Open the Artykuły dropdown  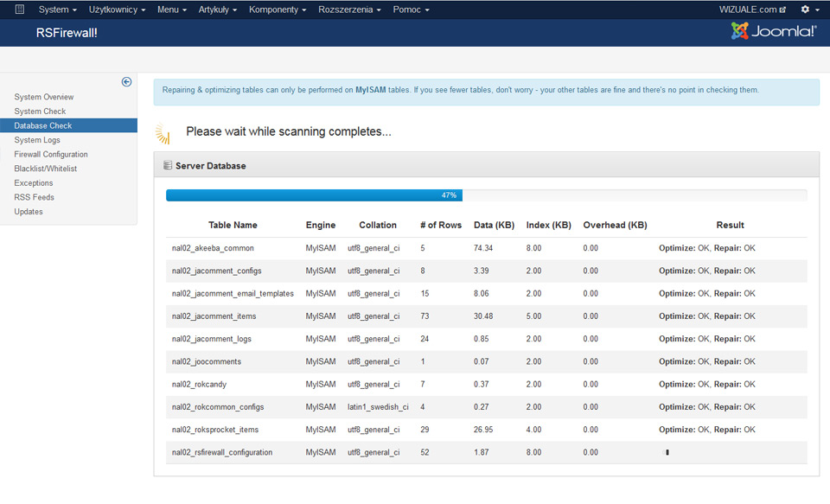pos(218,10)
